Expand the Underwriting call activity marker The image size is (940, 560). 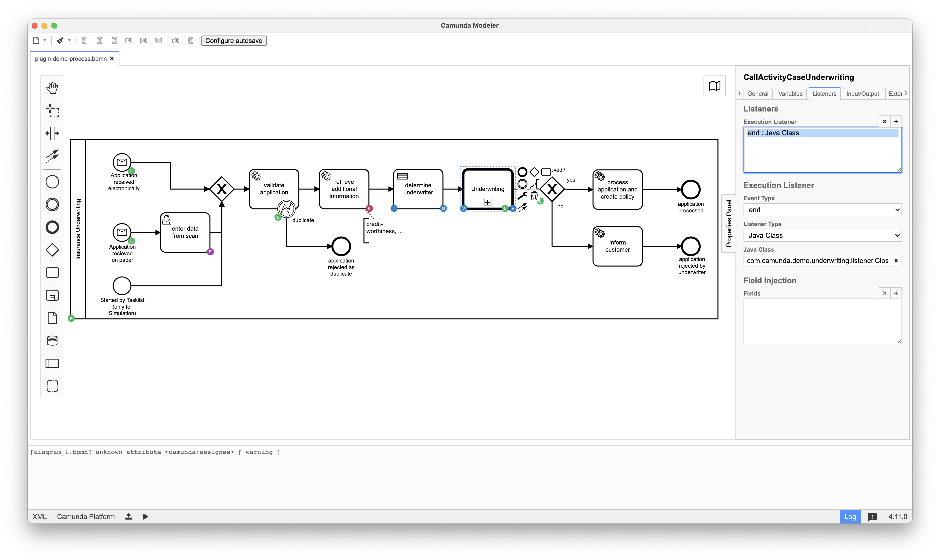click(487, 203)
